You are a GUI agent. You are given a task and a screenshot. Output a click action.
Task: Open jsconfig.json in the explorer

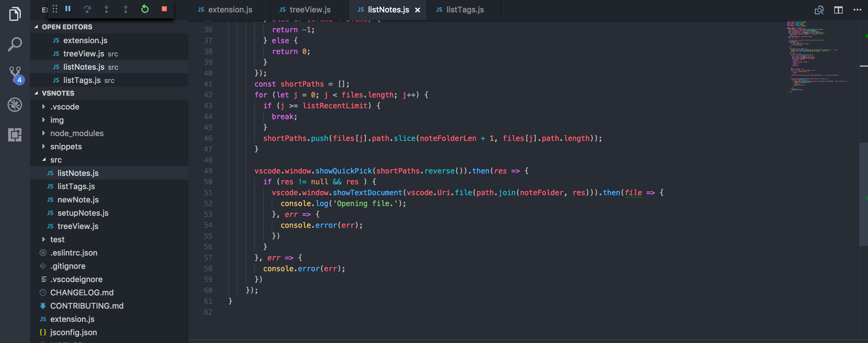point(109,332)
